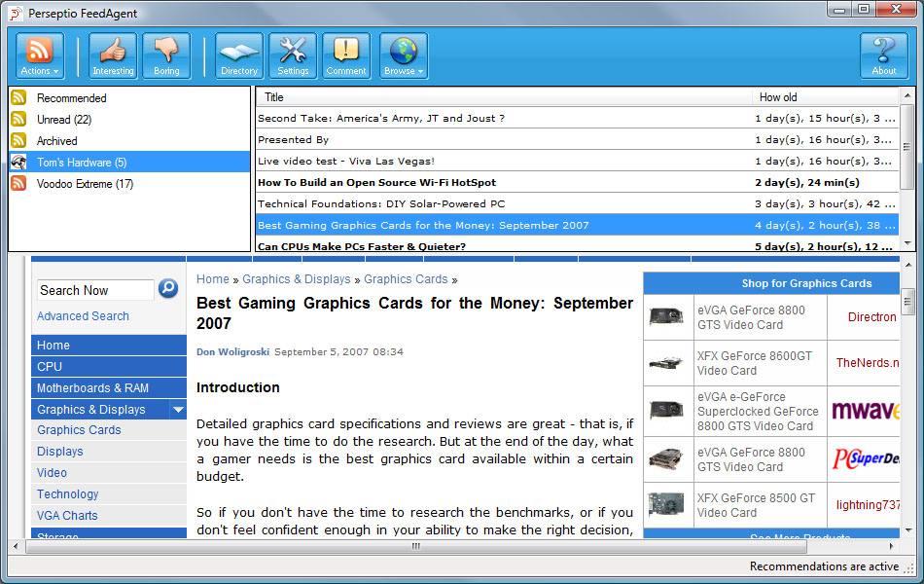Screen dimensions: 924x584
Task: Click the FeedAgent title bar app icon
Action: coord(15,13)
